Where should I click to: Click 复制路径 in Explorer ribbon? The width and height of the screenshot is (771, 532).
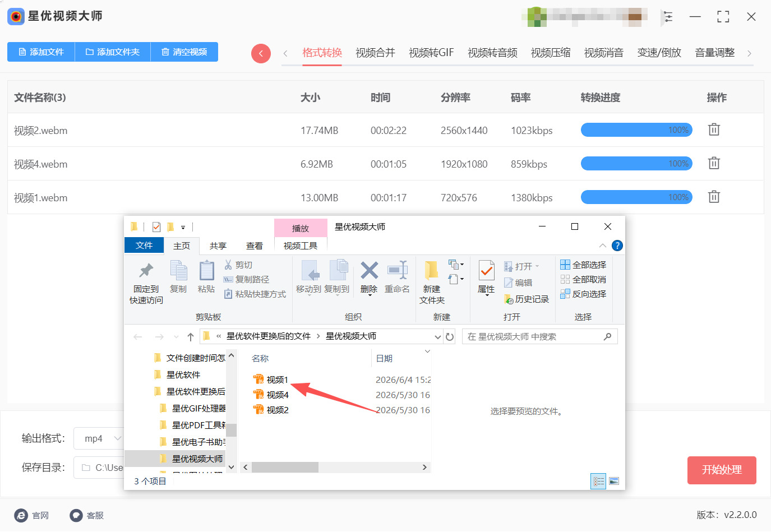point(247,279)
